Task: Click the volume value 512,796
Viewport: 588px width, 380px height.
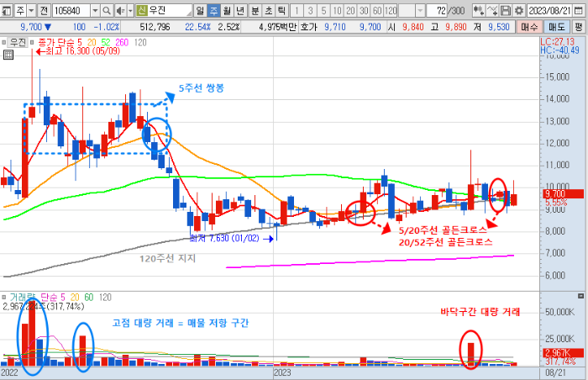Action: (x=155, y=27)
